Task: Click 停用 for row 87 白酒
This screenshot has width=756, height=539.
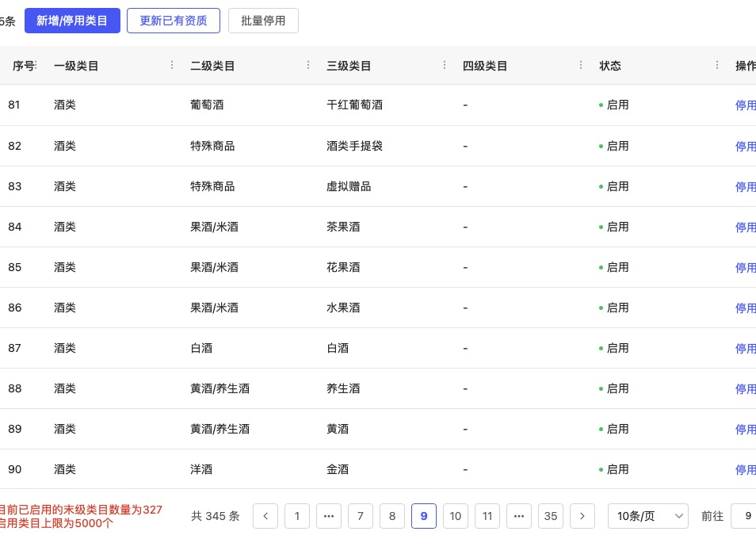Action: 746,349
